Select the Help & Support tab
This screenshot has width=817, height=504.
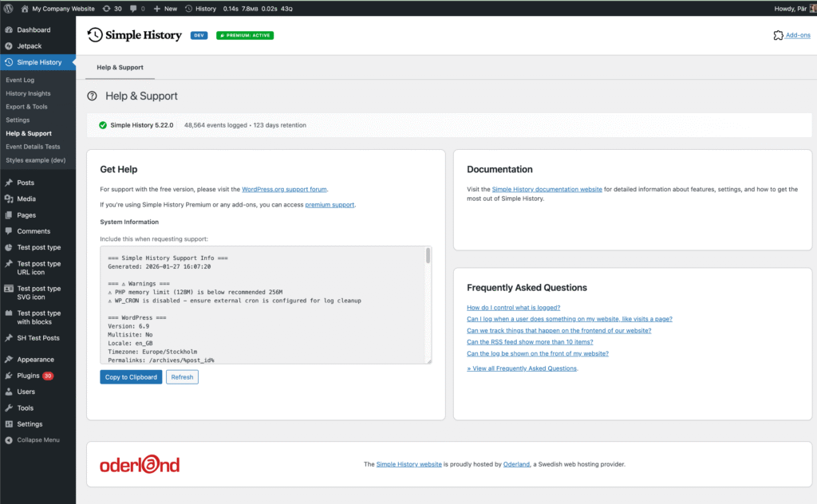[x=120, y=68]
